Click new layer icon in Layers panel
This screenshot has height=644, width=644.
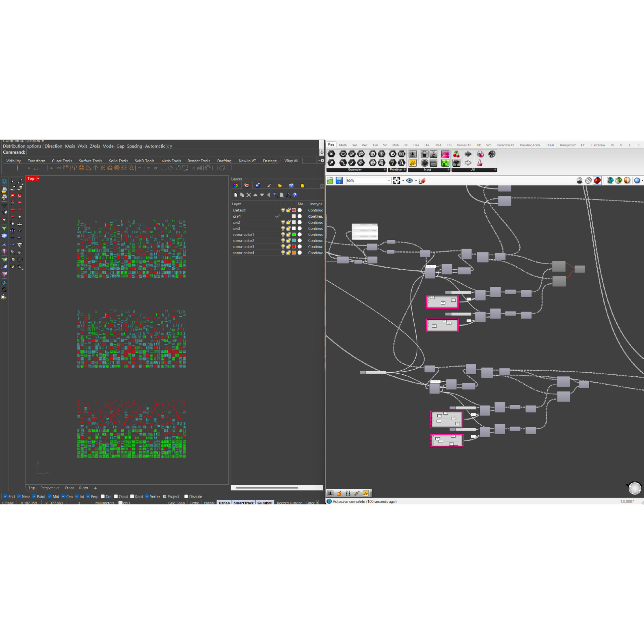tap(235, 195)
